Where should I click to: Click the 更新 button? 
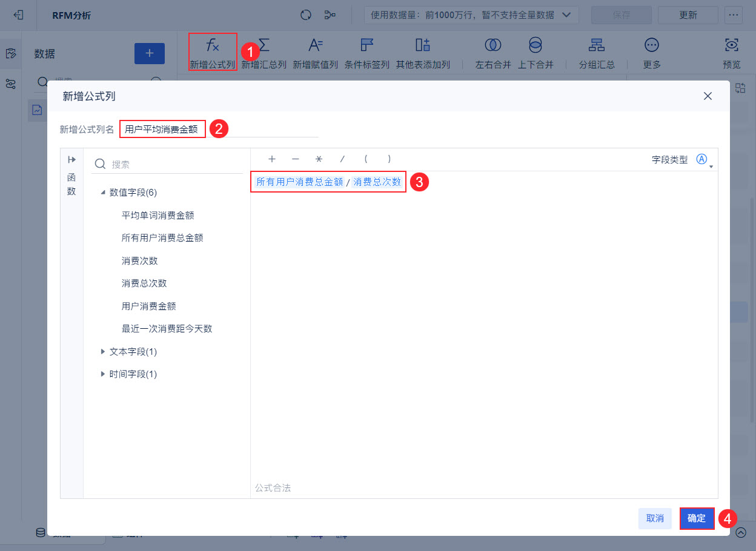(688, 15)
